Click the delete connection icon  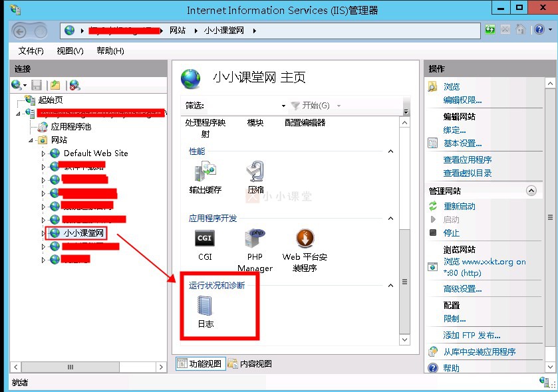pyautogui.click(x=74, y=85)
